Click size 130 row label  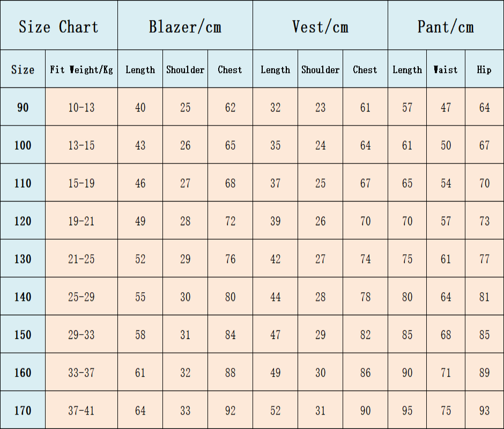point(23,258)
